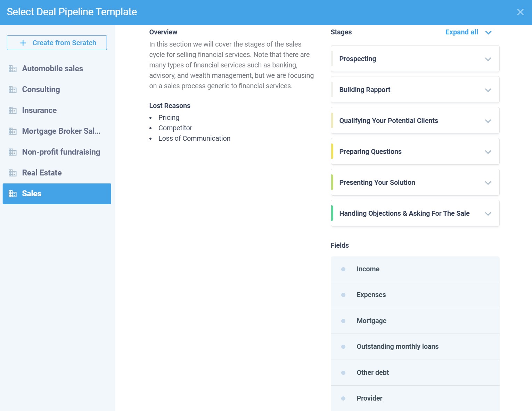
Task: Open the Preparing Questions stage details
Action: pos(488,152)
